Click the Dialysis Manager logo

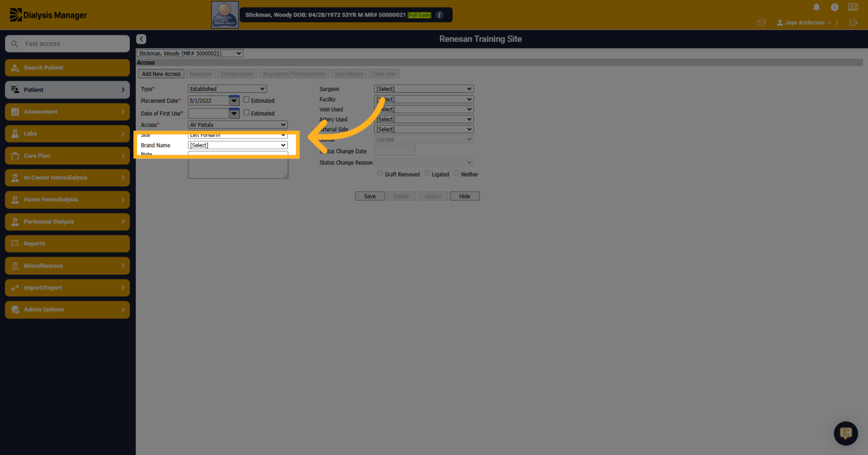[48, 15]
